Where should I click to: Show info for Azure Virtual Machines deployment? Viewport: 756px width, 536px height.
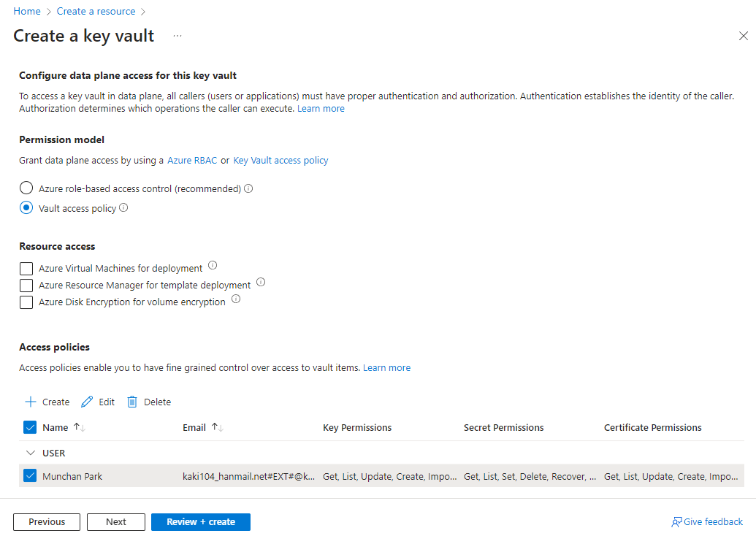pos(213,265)
